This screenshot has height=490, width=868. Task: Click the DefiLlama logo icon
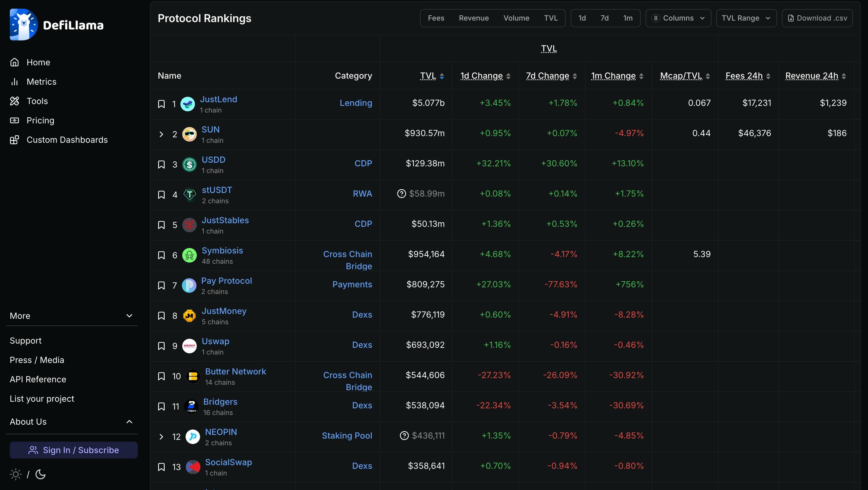(x=23, y=24)
